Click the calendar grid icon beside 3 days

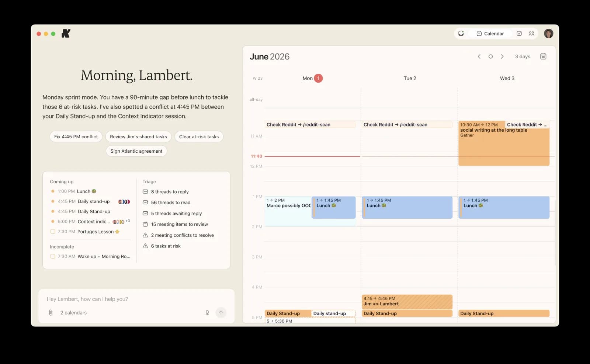tap(543, 56)
